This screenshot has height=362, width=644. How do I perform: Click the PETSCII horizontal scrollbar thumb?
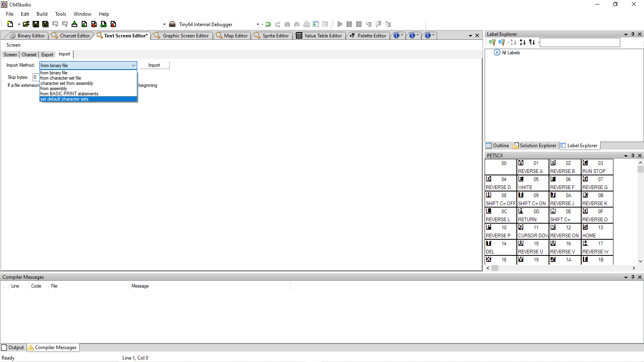[x=495, y=268]
